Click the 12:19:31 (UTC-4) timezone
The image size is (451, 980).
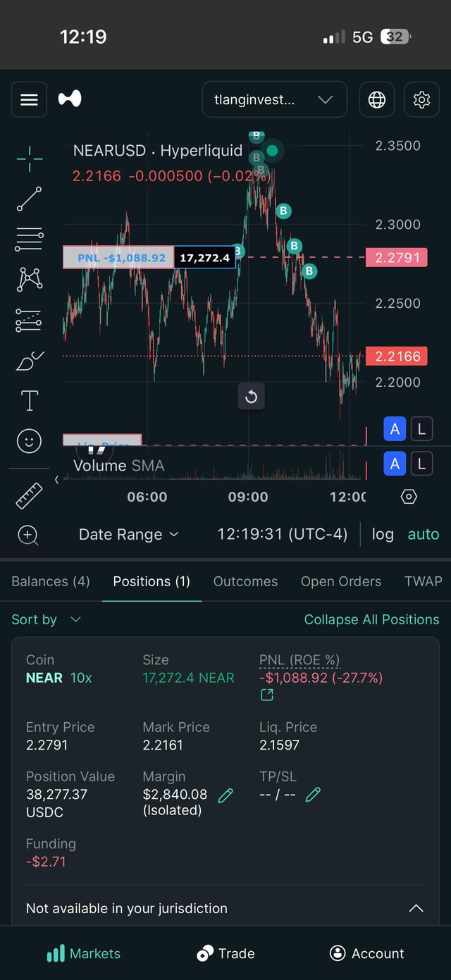[283, 534]
